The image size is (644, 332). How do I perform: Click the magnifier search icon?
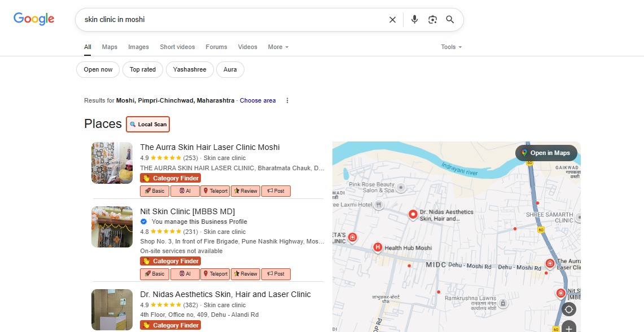coord(450,20)
